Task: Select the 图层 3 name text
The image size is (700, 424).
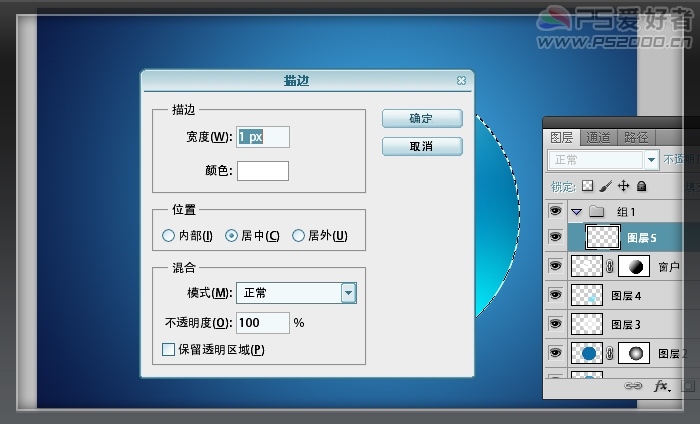Action: [626, 325]
